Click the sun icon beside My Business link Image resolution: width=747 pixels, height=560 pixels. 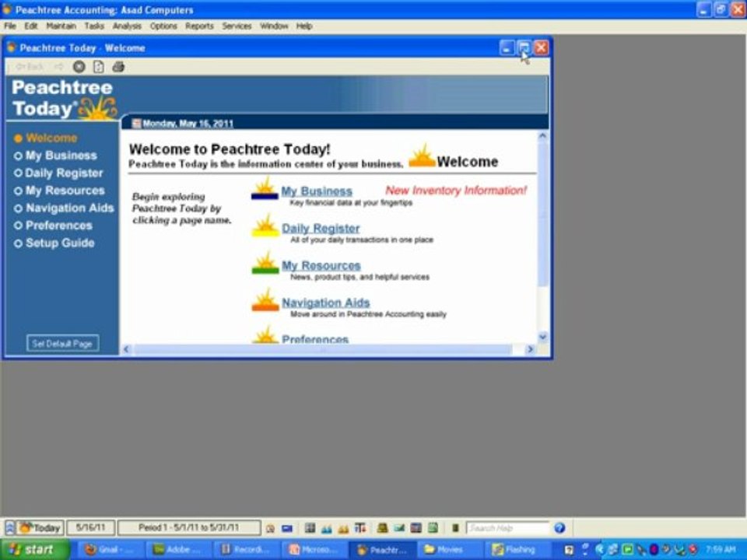265,188
